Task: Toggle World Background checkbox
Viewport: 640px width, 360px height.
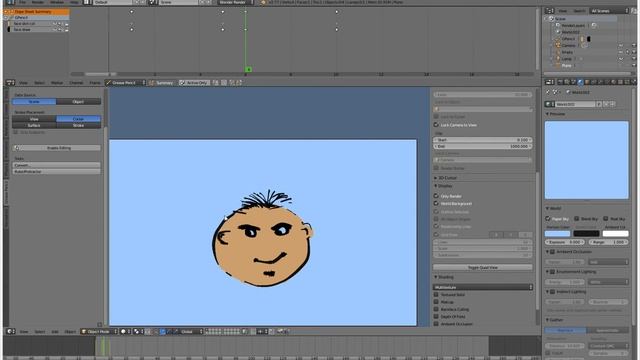Action: [436, 203]
